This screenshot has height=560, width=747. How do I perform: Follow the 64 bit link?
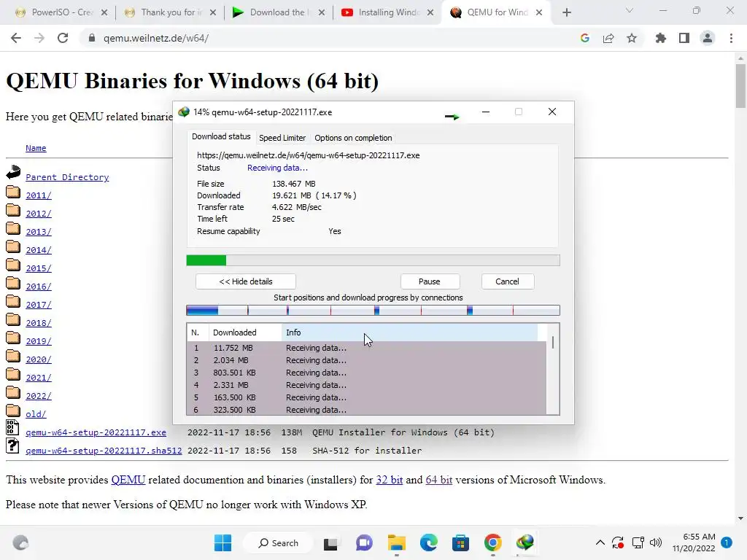(x=438, y=480)
